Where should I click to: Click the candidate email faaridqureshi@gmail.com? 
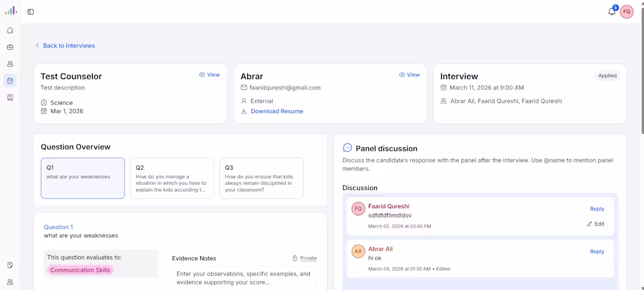tap(285, 88)
